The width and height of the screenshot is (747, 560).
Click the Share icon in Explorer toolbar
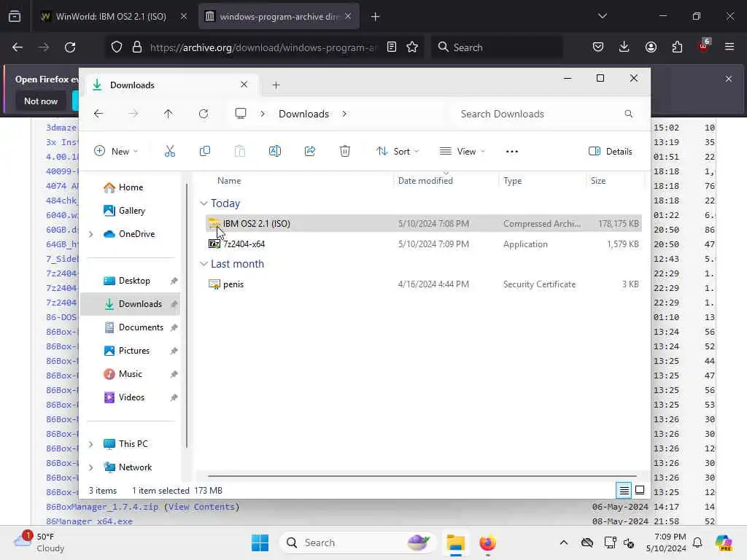click(309, 152)
